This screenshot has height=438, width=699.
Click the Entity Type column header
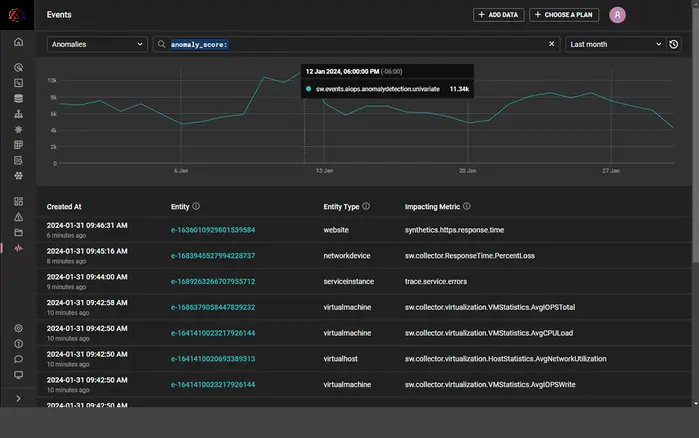pyautogui.click(x=341, y=207)
